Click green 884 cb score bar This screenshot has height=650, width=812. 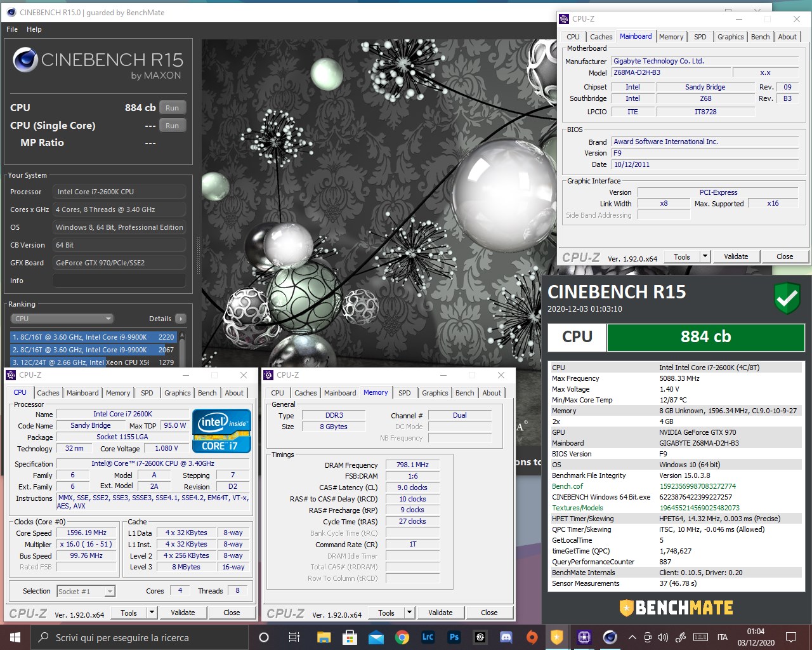click(705, 337)
